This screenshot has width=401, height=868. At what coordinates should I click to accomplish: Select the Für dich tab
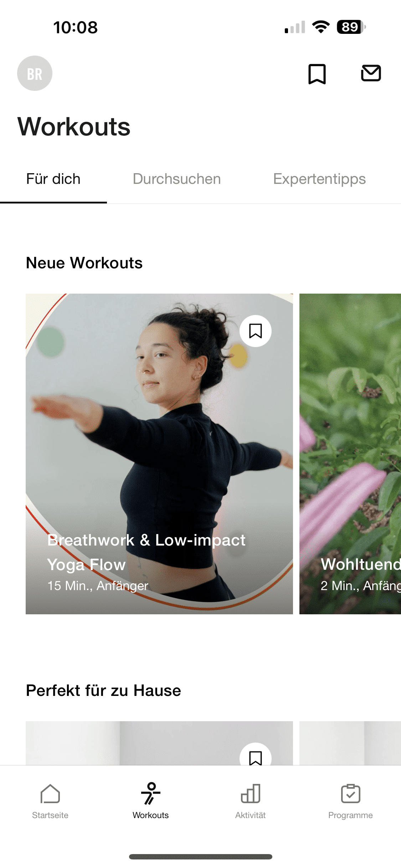click(53, 179)
